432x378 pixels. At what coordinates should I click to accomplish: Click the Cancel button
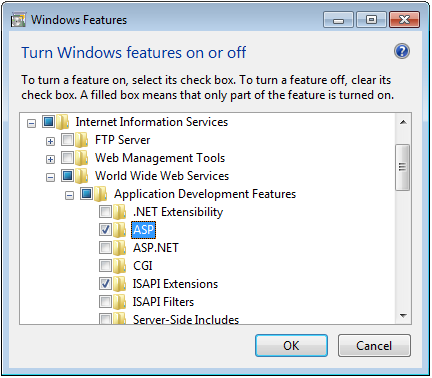coord(374,346)
